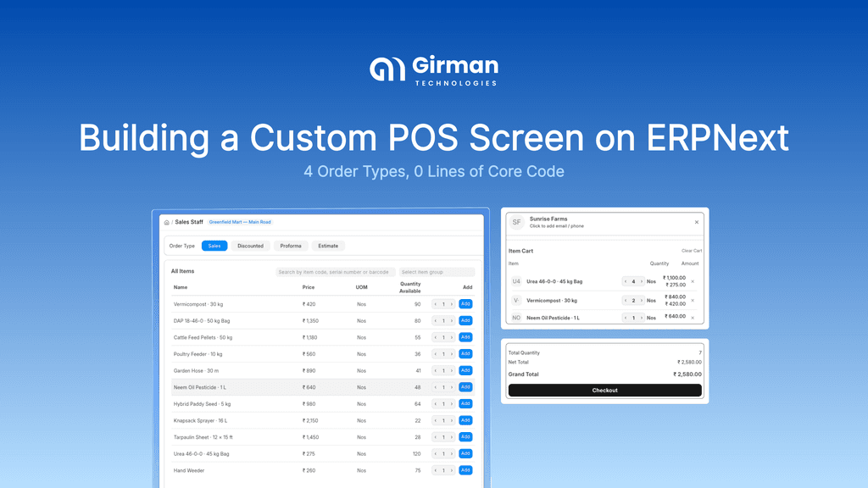868x488 pixels.
Task: Click the Grand Total ₹ 2,580.00 value
Action: coord(687,374)
